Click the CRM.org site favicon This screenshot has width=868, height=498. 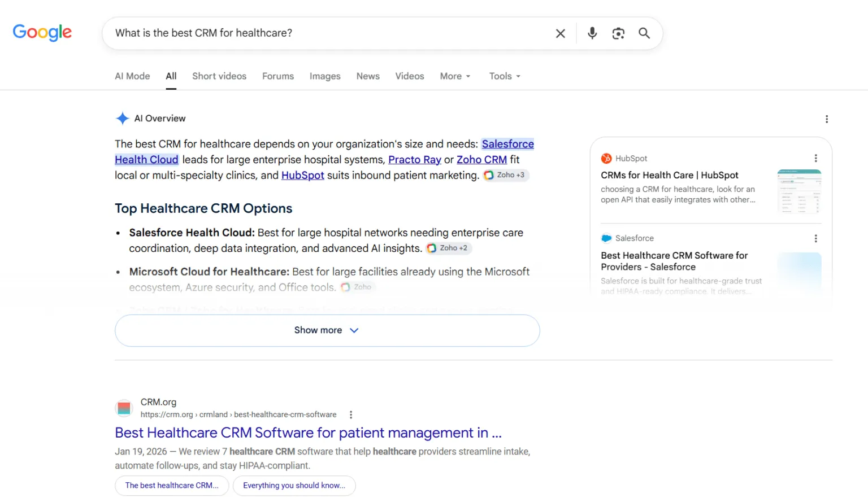click(x=124, y=408)
